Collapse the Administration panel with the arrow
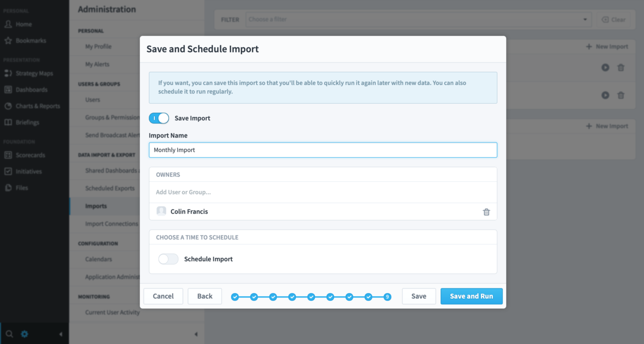Viewport: 644px width, 344px height. coord(196,334)
